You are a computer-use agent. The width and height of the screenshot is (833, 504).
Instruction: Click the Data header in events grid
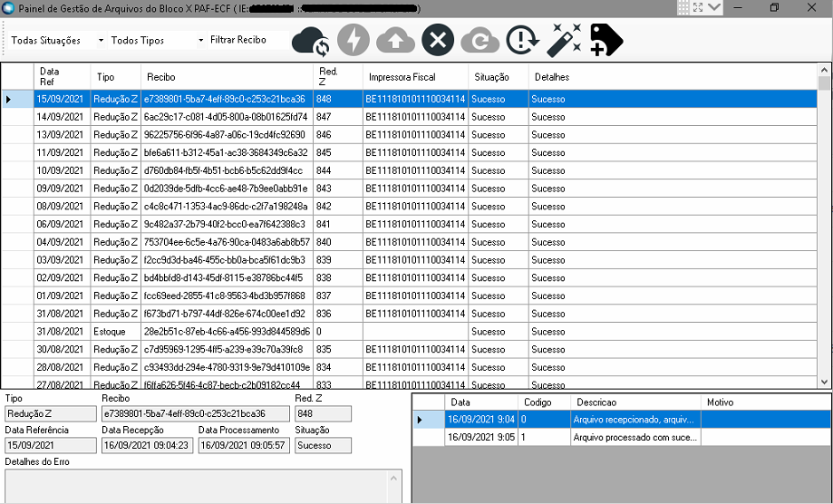(481, 402)
